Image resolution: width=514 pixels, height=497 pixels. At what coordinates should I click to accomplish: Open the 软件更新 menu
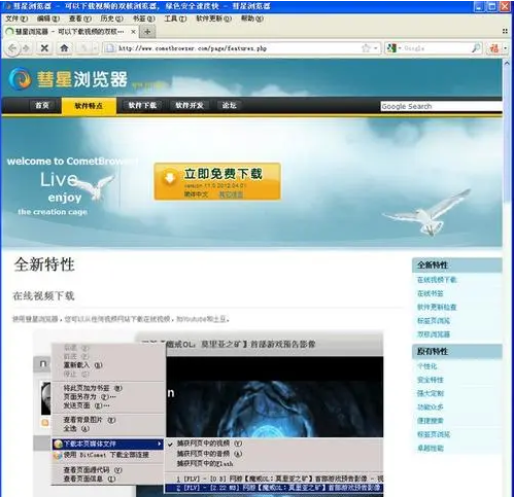pyautogui.click(x=214, y=19)
